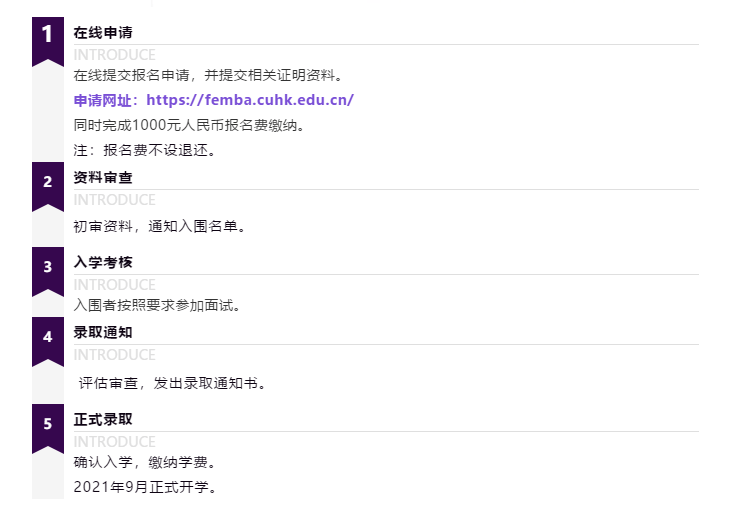Viewport: 739px width, 514px height.
Task: Select the step 5 number badge
Action: click(47, 424)
